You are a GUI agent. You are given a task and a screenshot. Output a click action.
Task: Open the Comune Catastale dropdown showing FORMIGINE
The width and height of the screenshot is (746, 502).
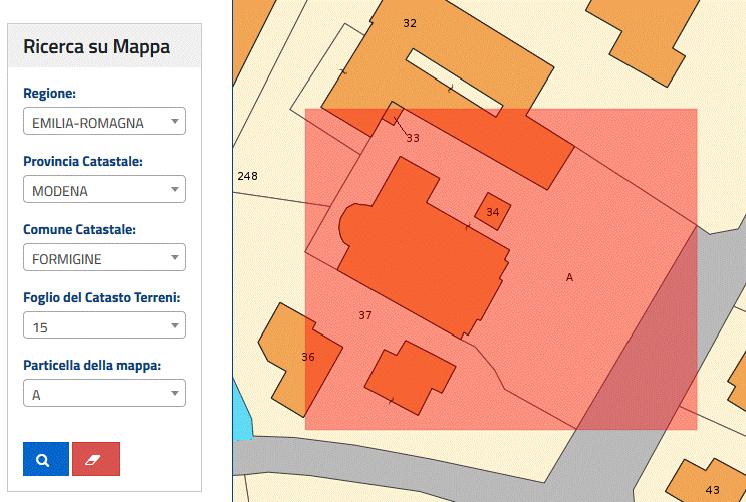pos(104,257)
